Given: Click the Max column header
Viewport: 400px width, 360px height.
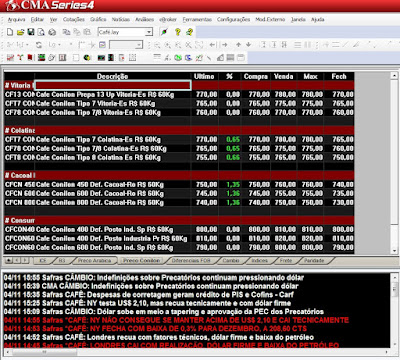Looking at the screenshot, I should coord(310,76).
